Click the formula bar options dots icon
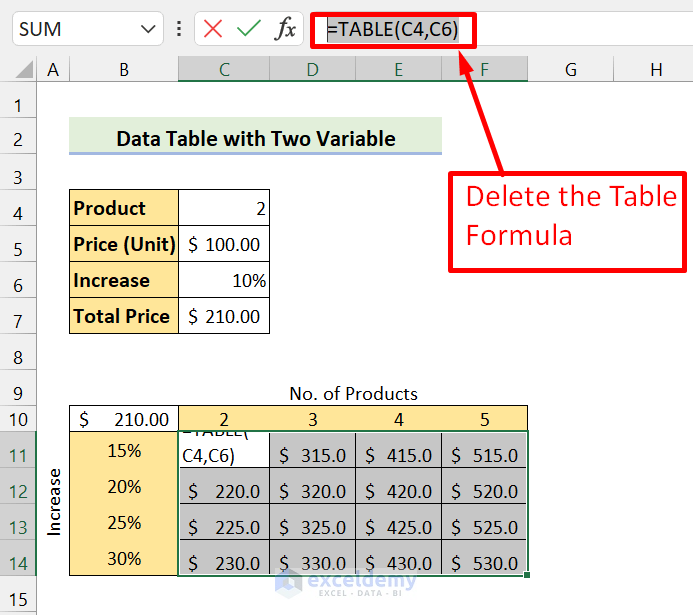 [x=178, y=29]
